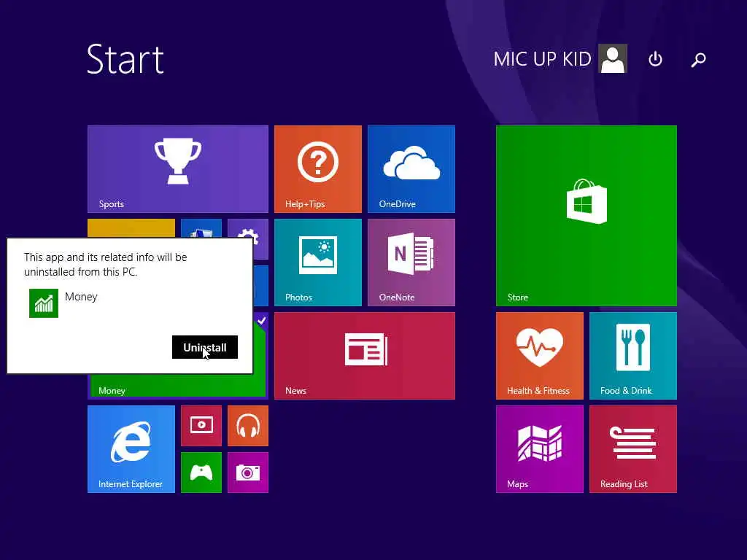Launch Internet Explorer tile
The image size is (747, 560).
tap(131, 449)
